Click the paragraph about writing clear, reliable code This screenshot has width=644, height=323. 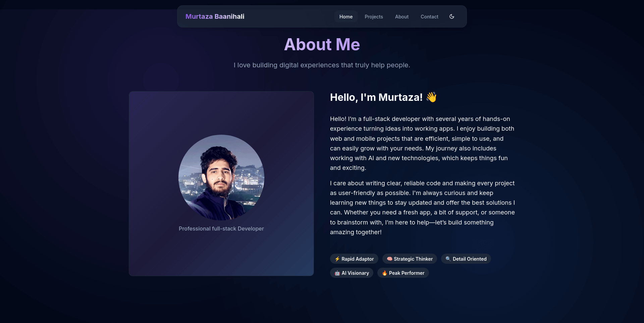tap(422, 208)
